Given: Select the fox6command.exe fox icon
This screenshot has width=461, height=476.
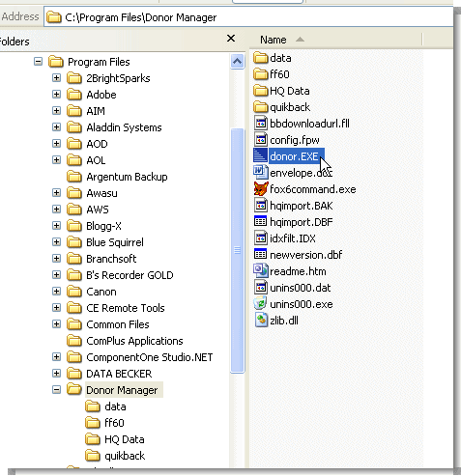Looking at the screenshot, I should pos(261,189).
